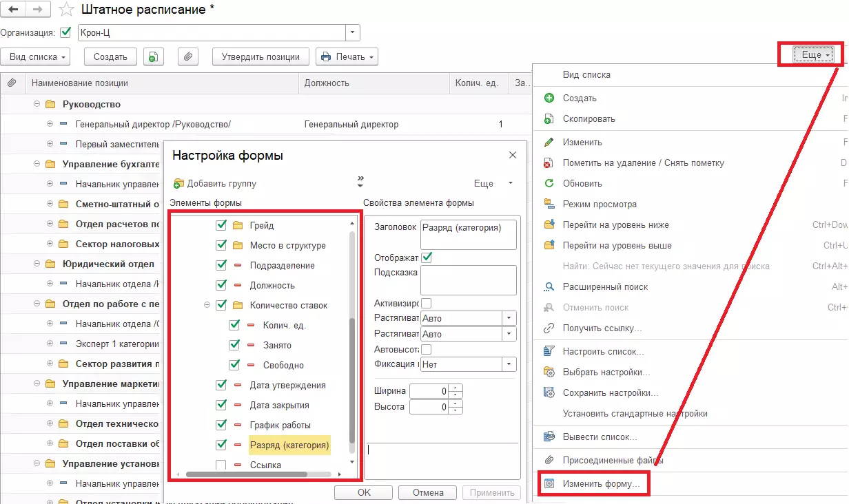The width and height of the screenshot is (849, 504).
Task: Collapse the Руководство group
Action: (37, 105)
